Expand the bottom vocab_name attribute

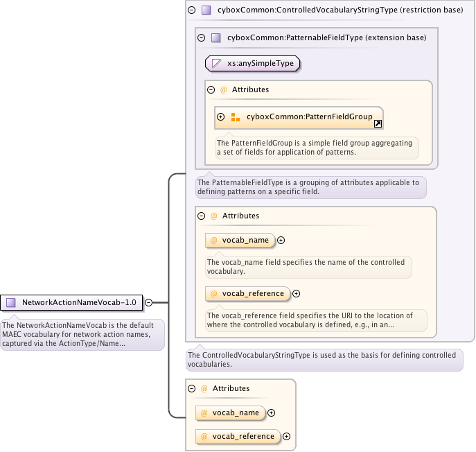272,412
